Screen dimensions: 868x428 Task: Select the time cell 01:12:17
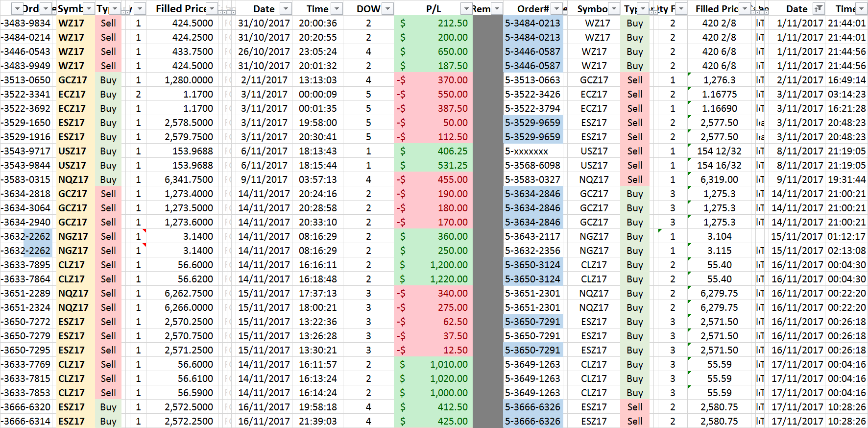click(847, 236)
